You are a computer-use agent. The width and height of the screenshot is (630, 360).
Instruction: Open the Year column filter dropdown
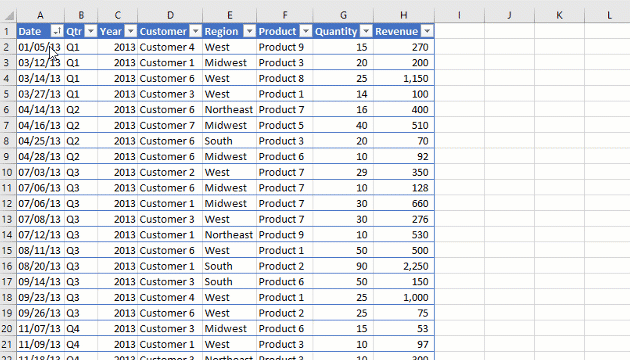(x=131, y=31)
